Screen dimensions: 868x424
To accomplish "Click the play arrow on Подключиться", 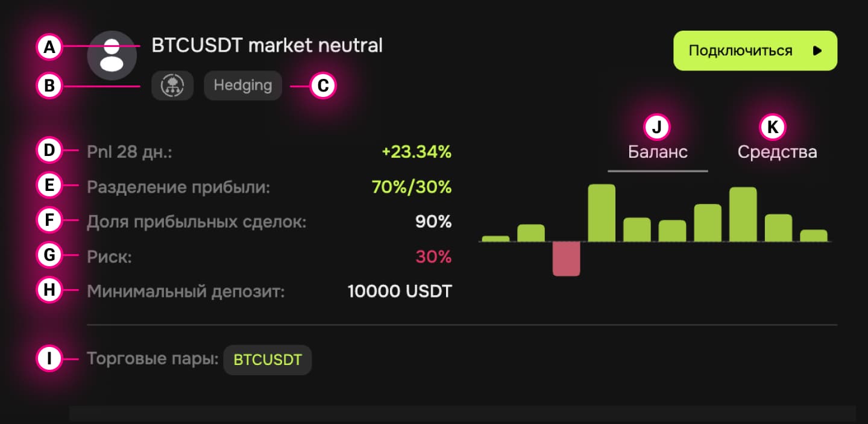I will [x=817, y=51].
